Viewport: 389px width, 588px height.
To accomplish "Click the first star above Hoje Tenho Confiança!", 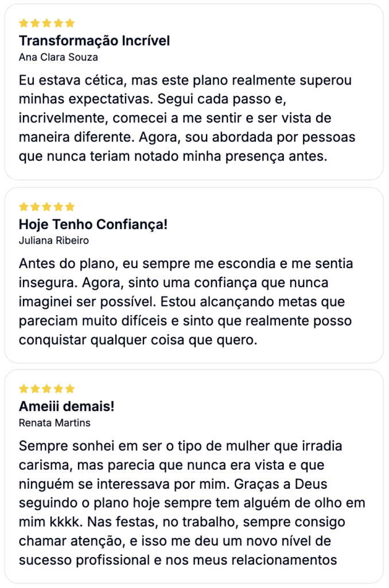I will [x=24, y=207].
